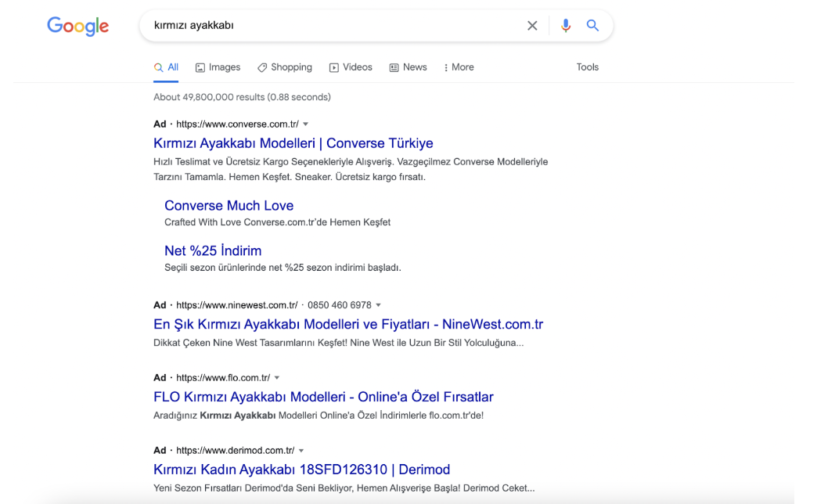The image size is (817, 504).
Task: Click the Crafted With Love Converse.com.tr'de description
Action: click(x=277, y=222)
